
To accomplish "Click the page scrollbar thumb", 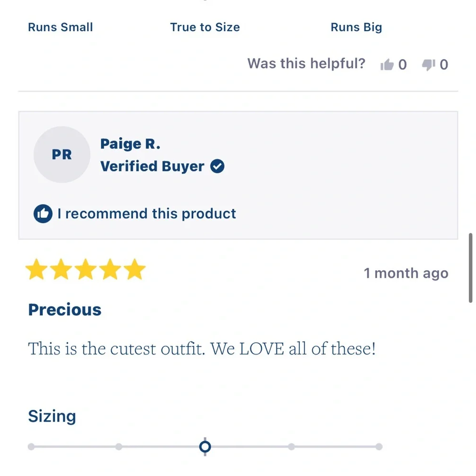I will coord(471,268).
